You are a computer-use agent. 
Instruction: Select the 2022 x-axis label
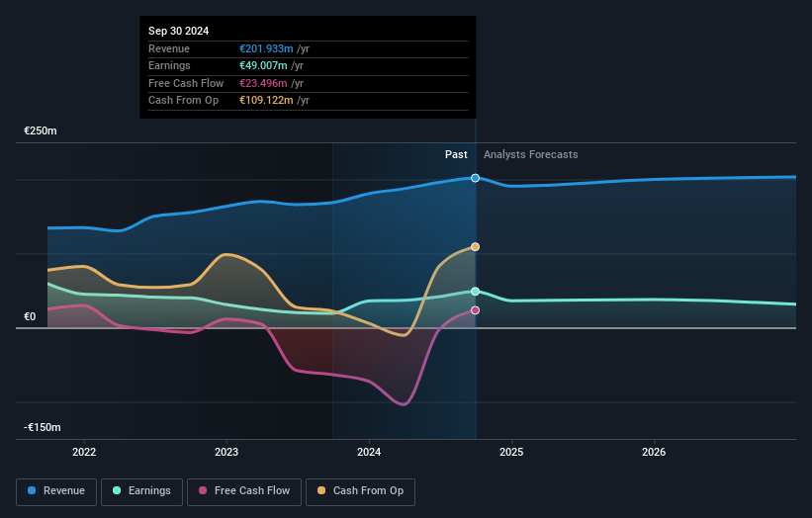tap(84, 453)
